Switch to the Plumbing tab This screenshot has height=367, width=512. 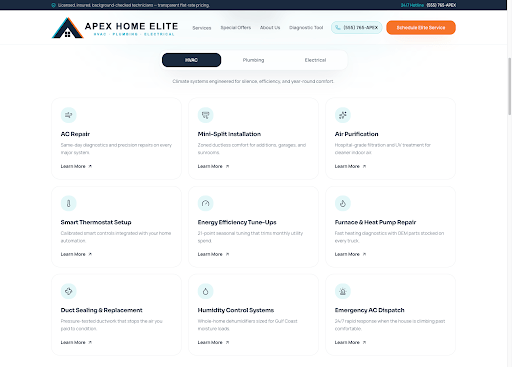[x=253, y=60]
